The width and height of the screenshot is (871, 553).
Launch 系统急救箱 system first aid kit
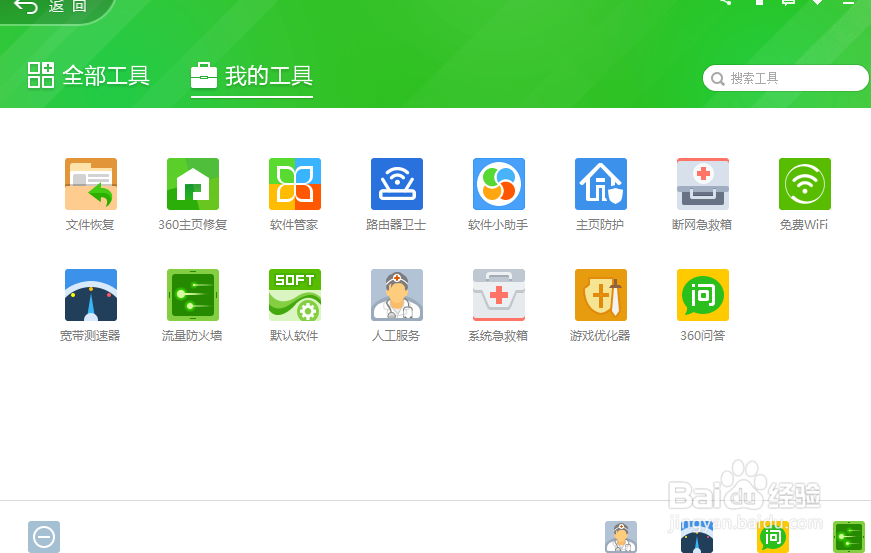[499, 295]
